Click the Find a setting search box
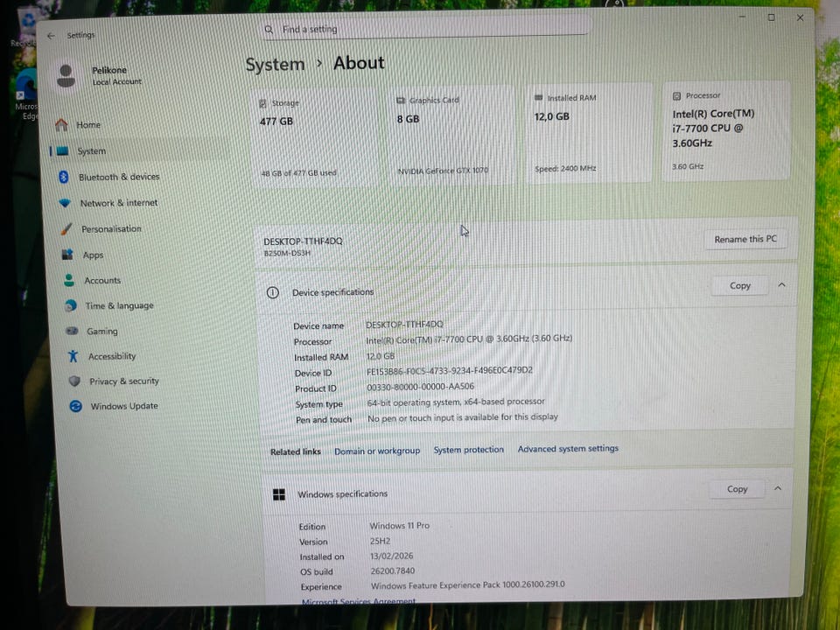Screen dimensions: 840x630 (x=427, y=30)
